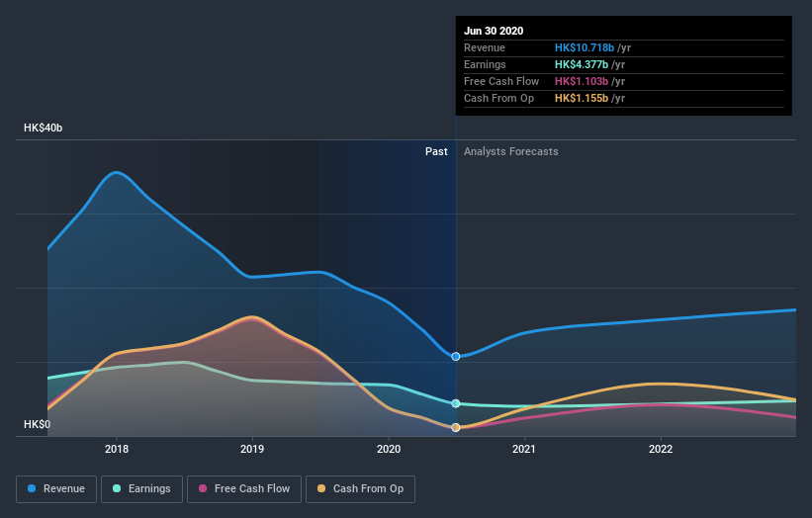Click the orange Cash From Op data point
Image resolution: width=812 pixels, height=518 pixels.
point(456,427)
